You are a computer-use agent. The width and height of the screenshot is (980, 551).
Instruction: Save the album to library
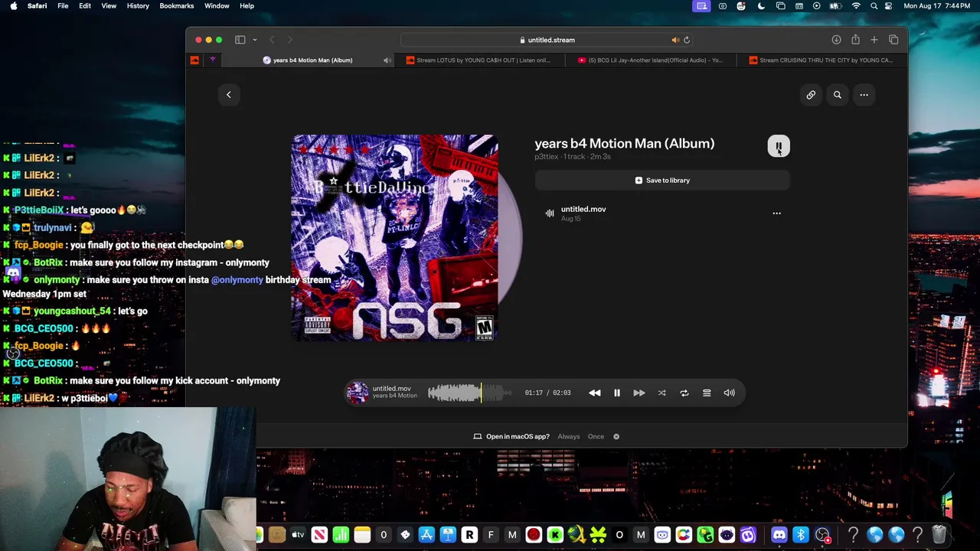click(x=662, y=181)
